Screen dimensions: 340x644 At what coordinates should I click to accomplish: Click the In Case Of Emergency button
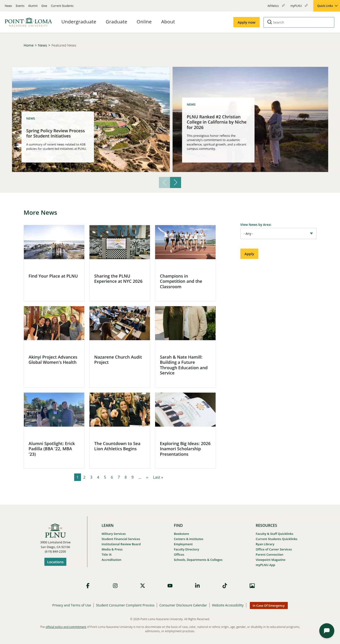pos(268,605)
